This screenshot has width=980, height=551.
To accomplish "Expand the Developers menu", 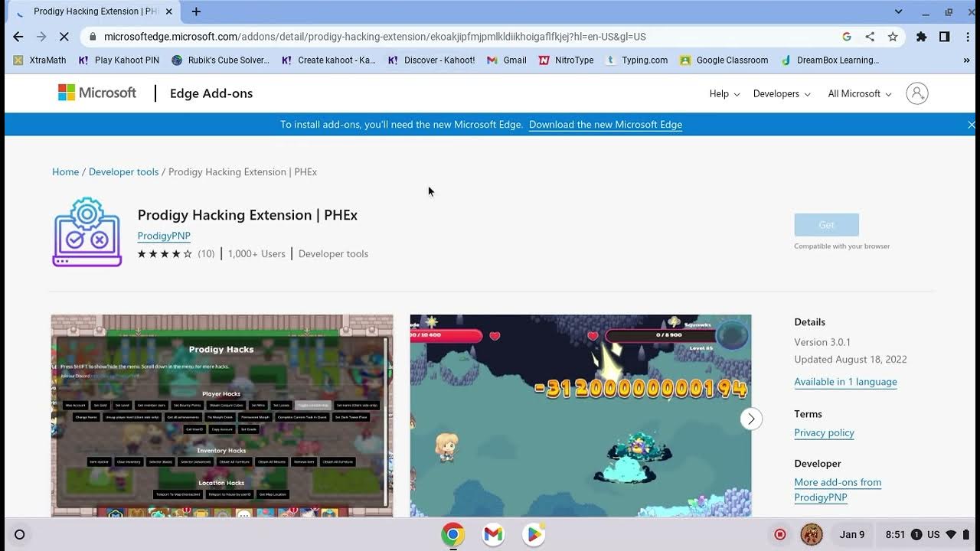I will 782,93.
